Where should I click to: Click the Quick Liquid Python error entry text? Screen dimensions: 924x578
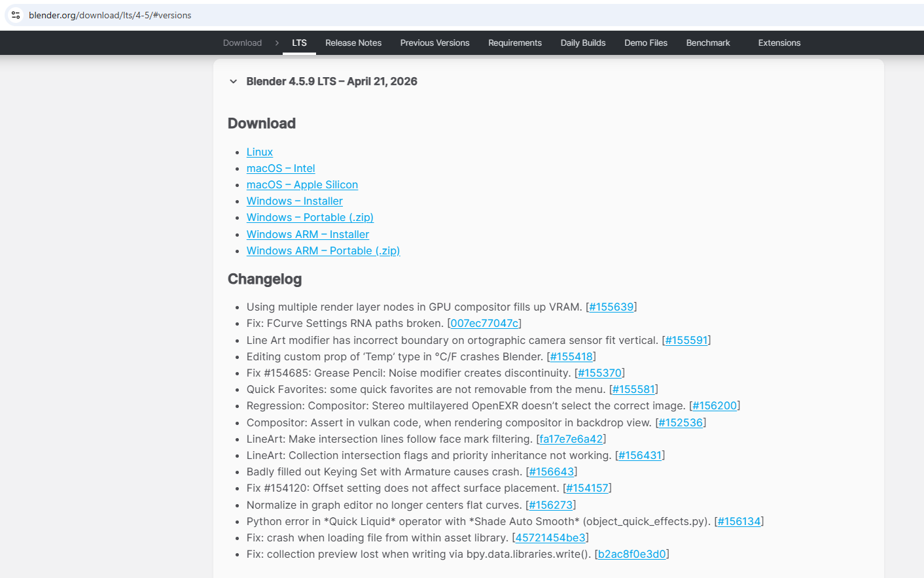pyautogui.click(x=478, y=522)
